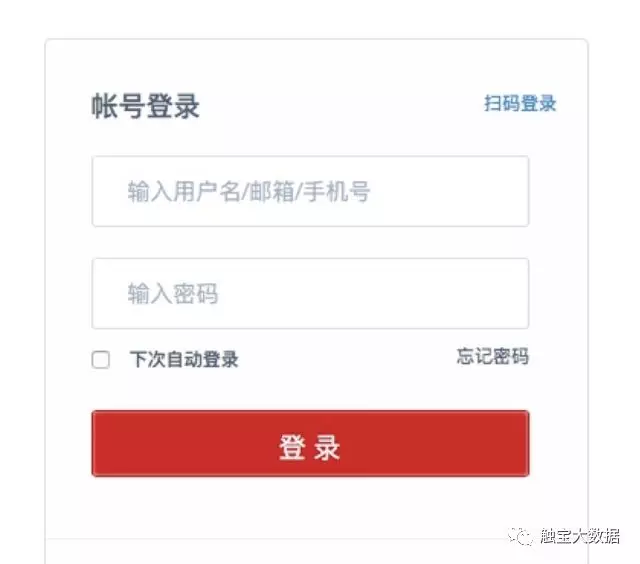Click the username/email/phone placeholder text
The height and width of the screenshot is (564, 640).
point(248,191)
